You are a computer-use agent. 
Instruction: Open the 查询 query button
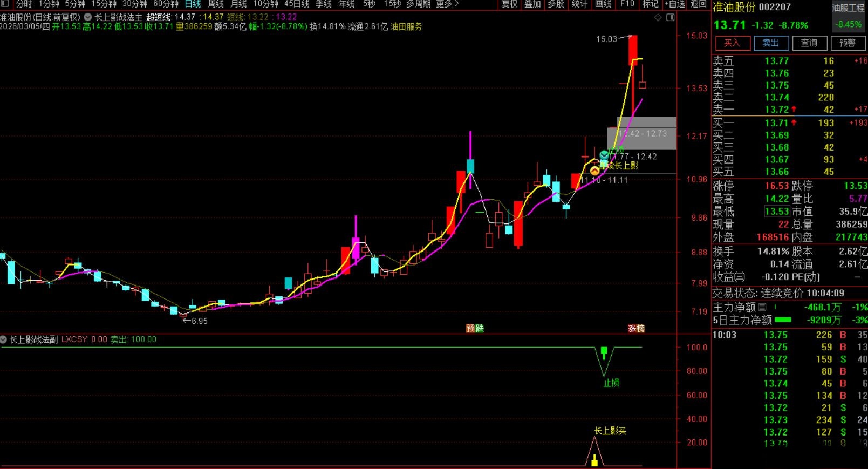point(809,43)
